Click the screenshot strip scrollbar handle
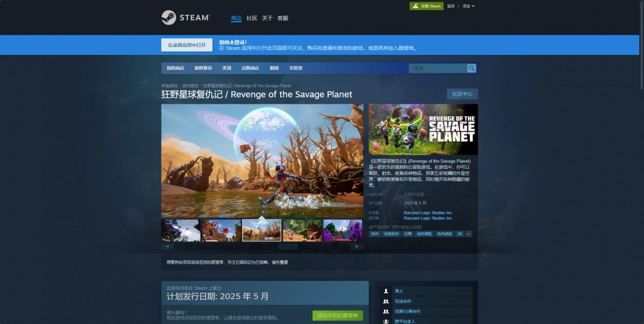The width and height of the screenshot is (644, 324). coord(288,246)
